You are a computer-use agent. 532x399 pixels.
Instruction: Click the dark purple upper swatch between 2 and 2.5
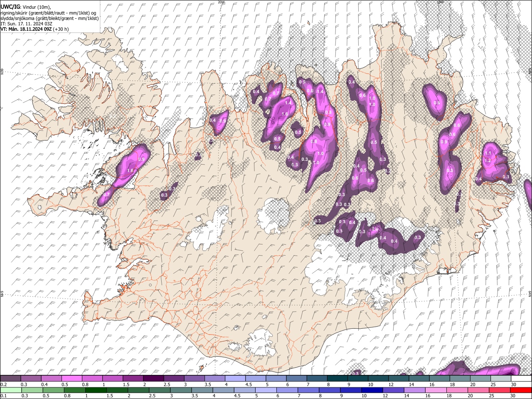tap(153, 378)
